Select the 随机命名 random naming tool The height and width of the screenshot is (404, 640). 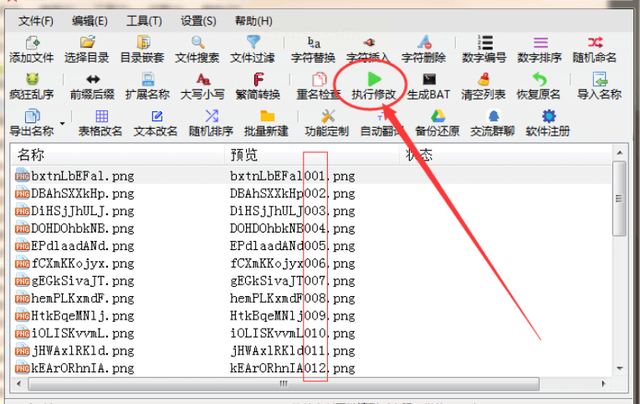pos(595,49)
